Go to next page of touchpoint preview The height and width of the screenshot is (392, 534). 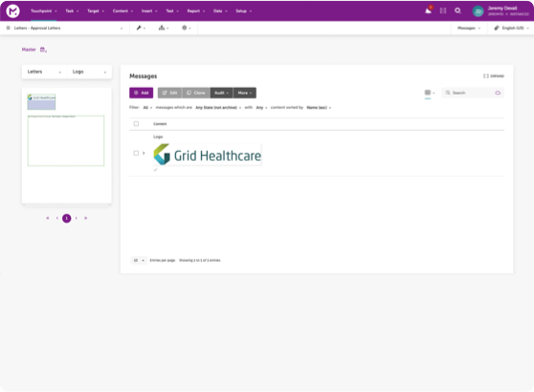(77, 218)
